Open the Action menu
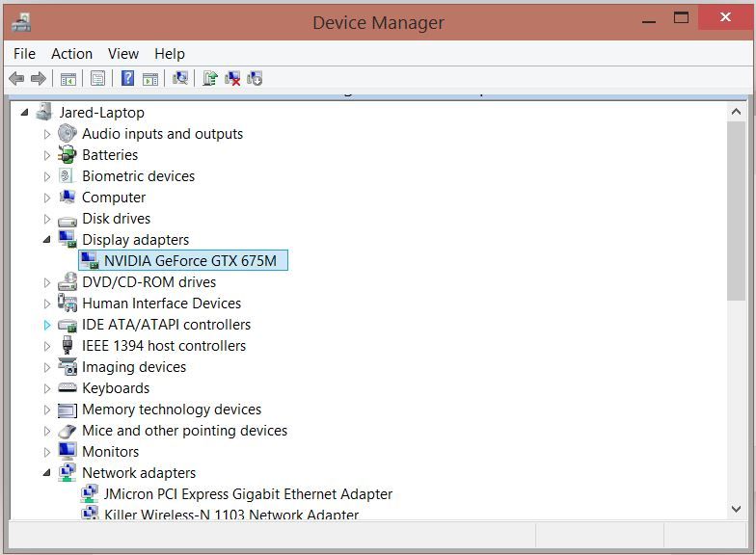 71,54
